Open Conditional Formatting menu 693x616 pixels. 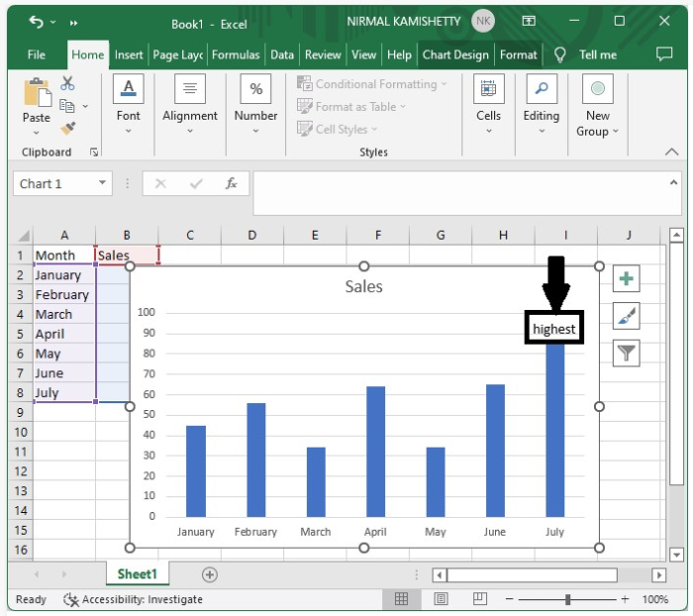pyautogui.click(x=372, y=83)
